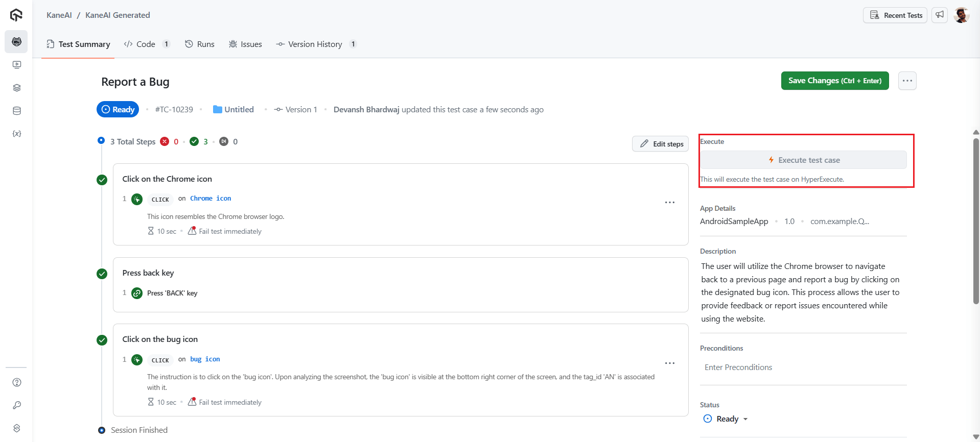
Task: Open the layers stack icon in sidebar
Action: click(16, 88)
